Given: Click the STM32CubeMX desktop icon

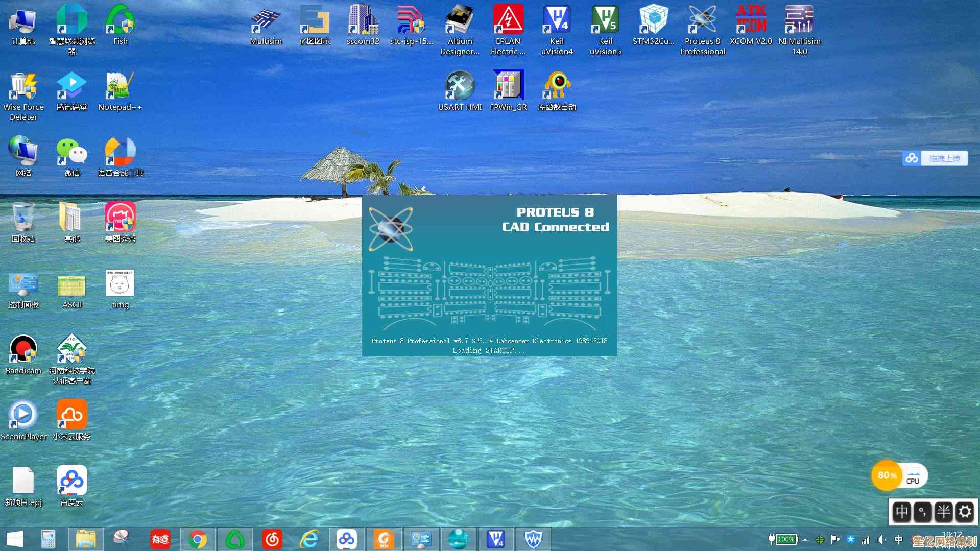Looking at the screenshot, I should coord(654,20).
